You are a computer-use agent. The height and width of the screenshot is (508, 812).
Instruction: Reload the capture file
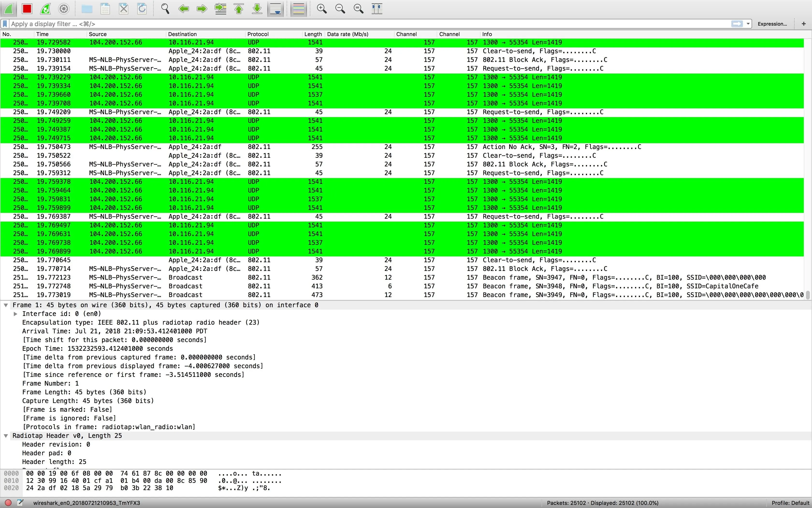(x=142, y=9)
